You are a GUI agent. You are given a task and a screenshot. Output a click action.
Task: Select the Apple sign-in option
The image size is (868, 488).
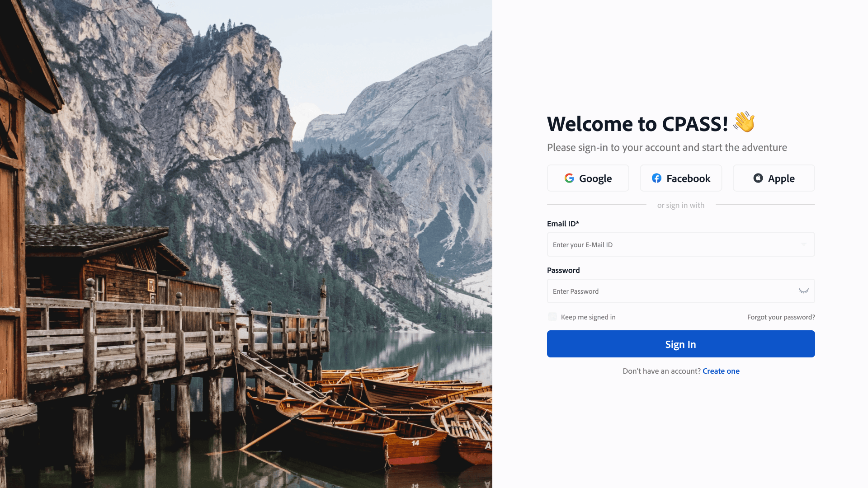point(774,178)
